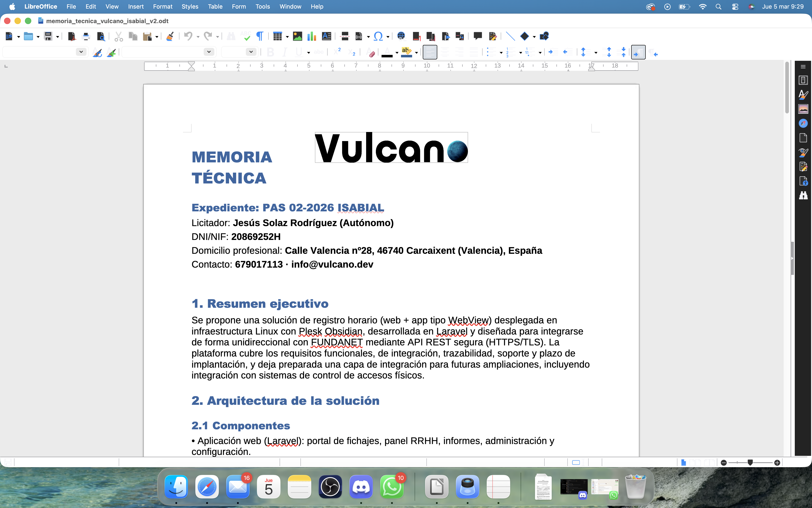The height and width of the screenshot is (508, 812).
Task: Open Print Preview from toolbar
Action: pos(101,36)
